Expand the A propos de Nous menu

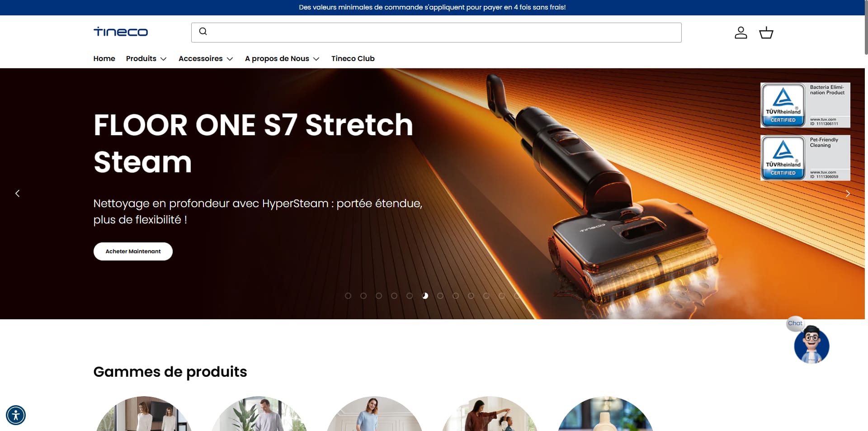click(282, 58)
